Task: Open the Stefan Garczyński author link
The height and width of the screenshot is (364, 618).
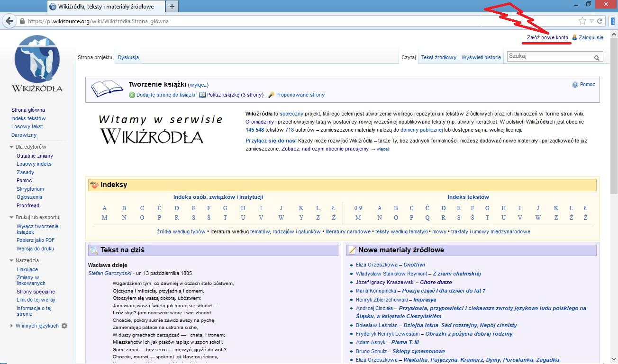Action: [x=109, y=273]
